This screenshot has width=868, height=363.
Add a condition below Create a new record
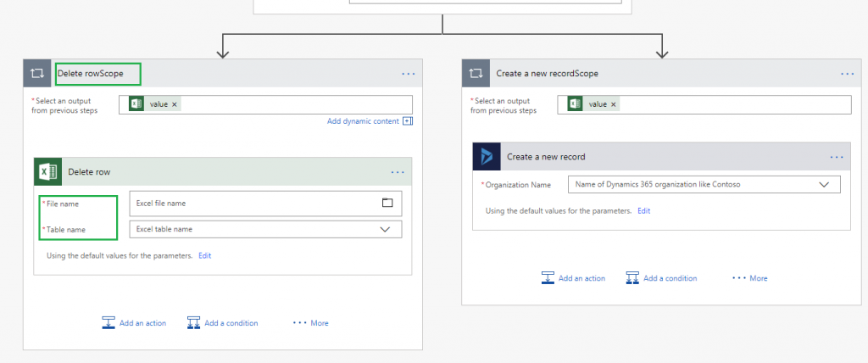click(661, 278)
